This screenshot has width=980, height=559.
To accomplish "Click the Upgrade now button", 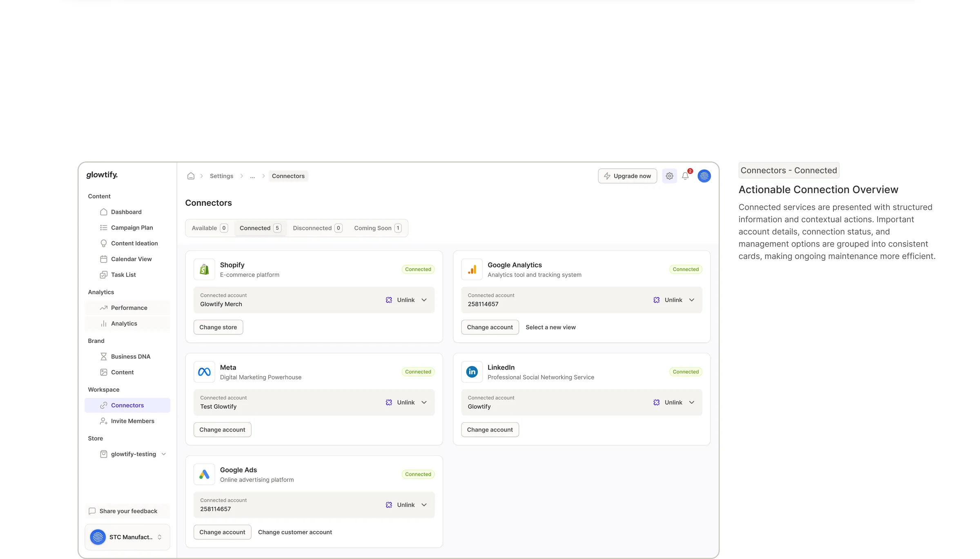I will pos(627,176).
